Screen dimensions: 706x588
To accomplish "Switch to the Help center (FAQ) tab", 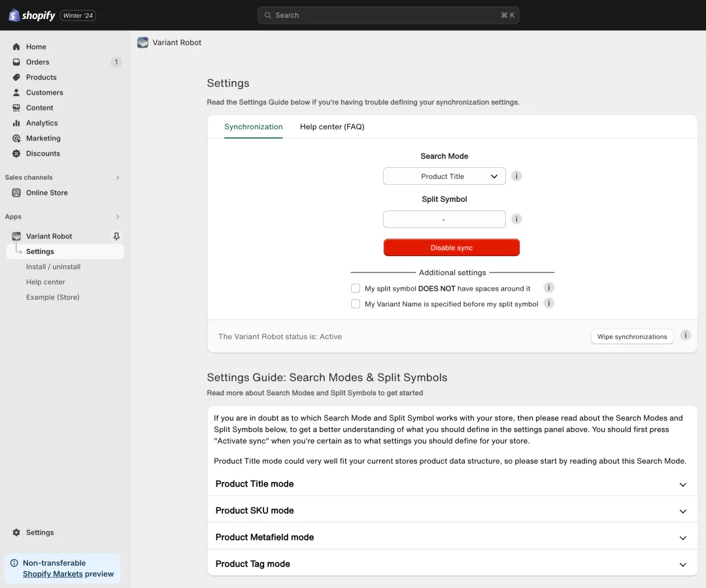I will tap(332, 127).
